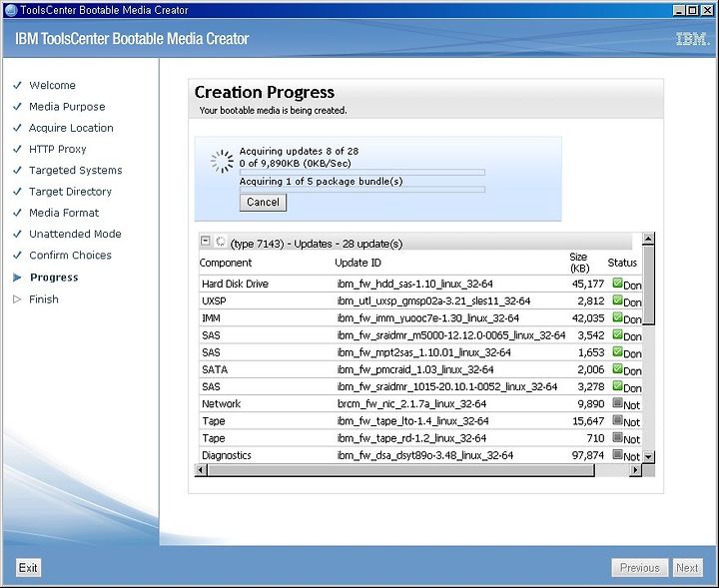Click the download progress bar under 9,890KB
The width and height of the screenshot is (719, 588).
pos(362,173)
